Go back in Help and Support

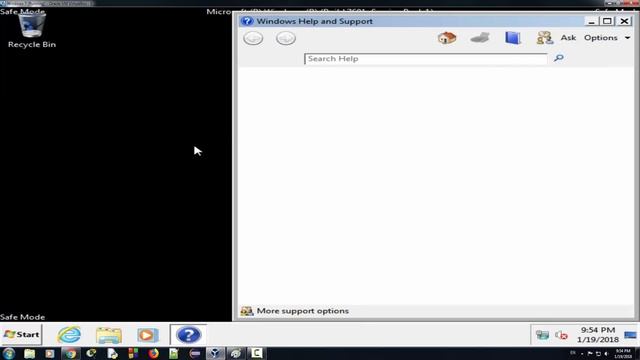(x=253, y=38)
